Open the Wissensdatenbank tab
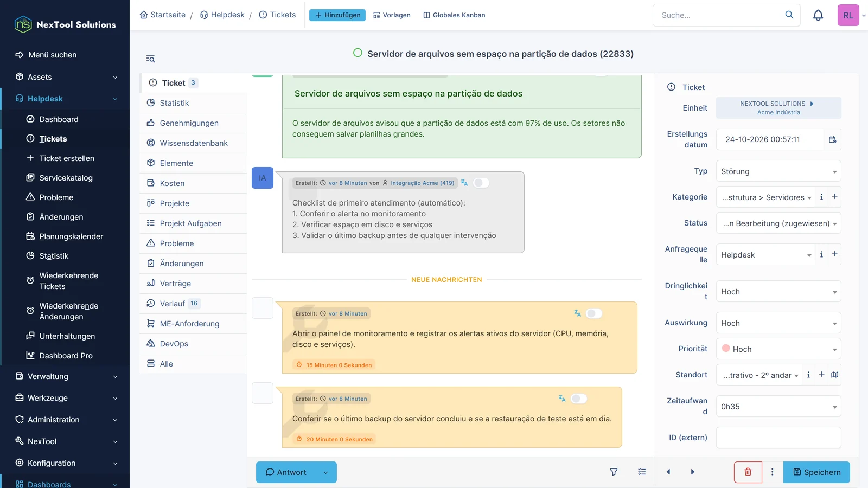 point(193,143)
